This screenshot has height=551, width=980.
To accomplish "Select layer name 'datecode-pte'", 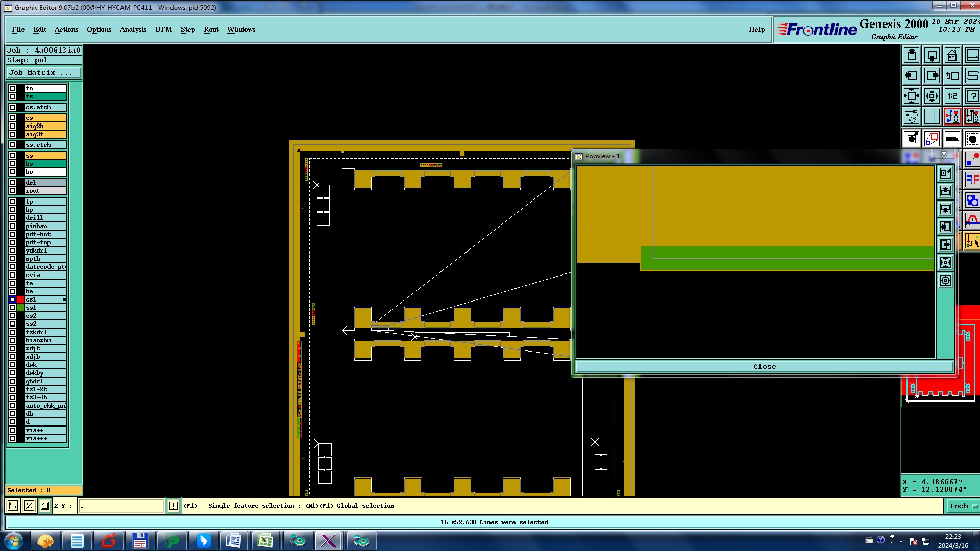I will 46,267.
